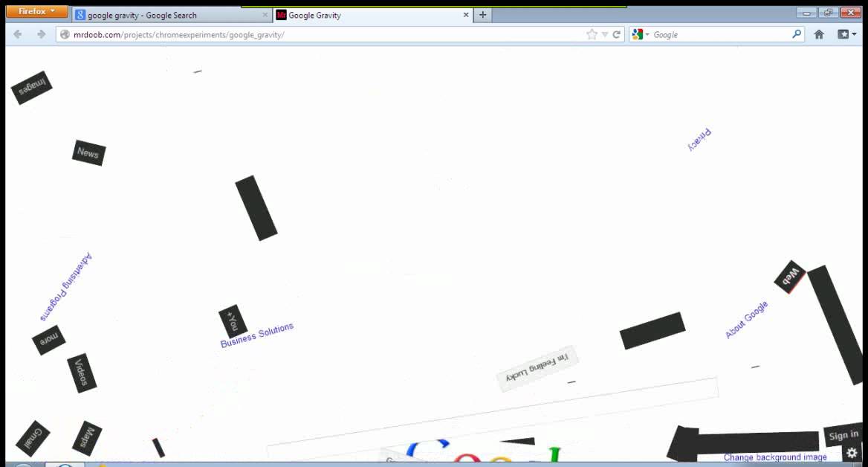Screen dimensions: 868x467
Task: Click the fallen +You block
Action: pos(233,321)
